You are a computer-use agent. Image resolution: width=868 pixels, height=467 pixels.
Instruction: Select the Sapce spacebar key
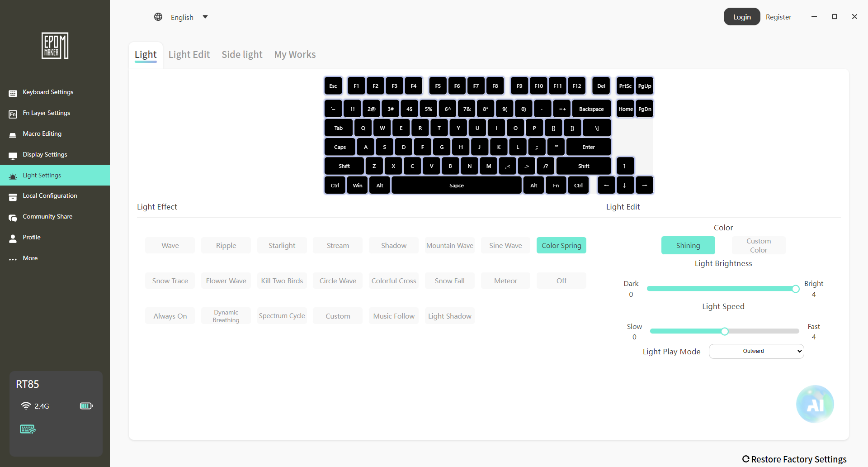point(457,185)
